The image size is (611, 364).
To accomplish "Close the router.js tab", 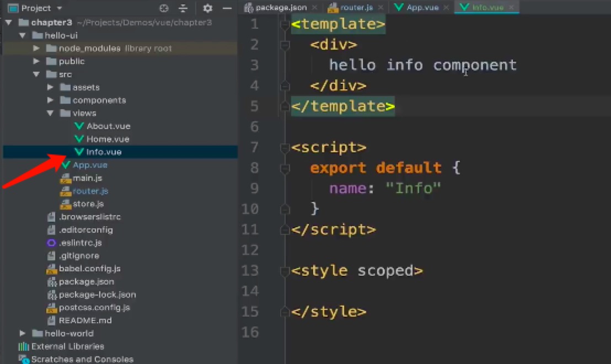I will pos(380,7).
